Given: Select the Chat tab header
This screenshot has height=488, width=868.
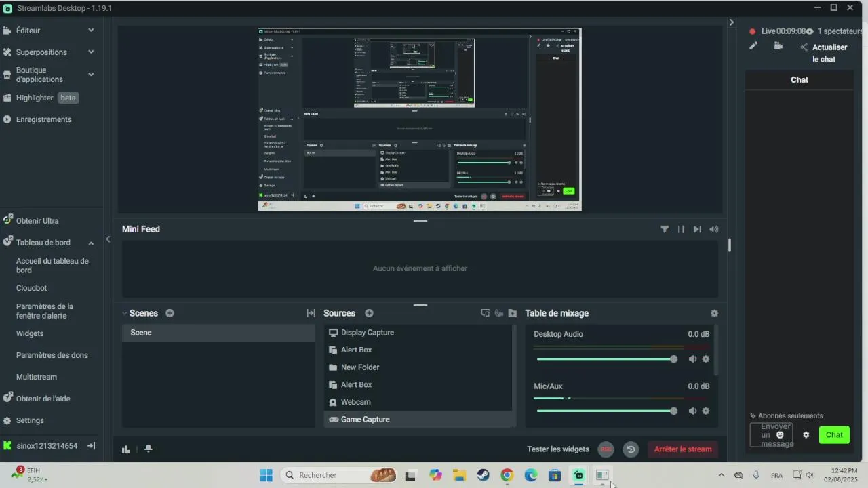Looking at the screenshot, I should click(800, 79).
